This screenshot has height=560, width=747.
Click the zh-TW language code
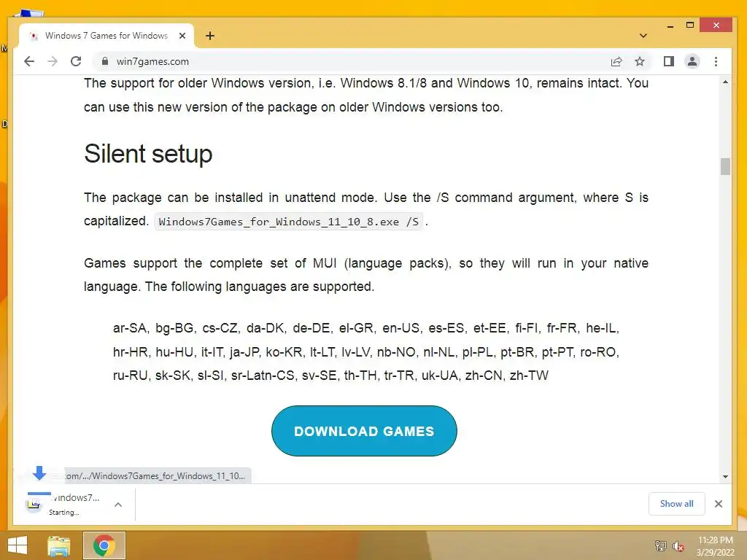(x=529, y=376)
